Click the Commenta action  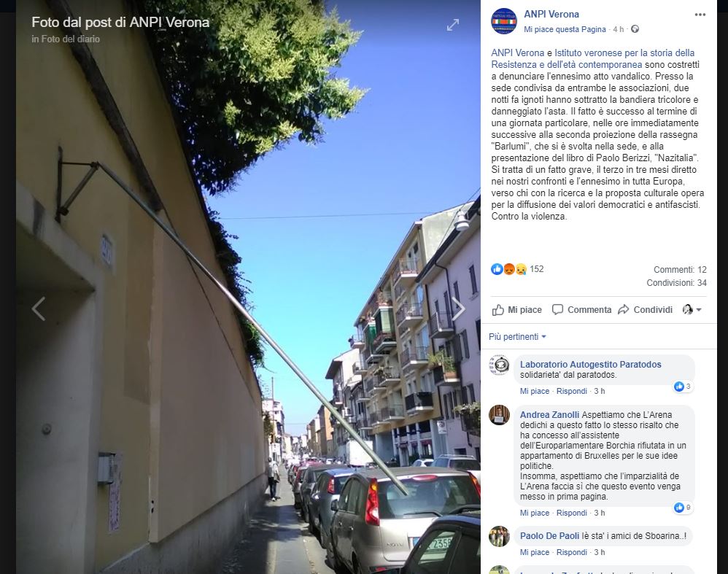coord(582,310)
